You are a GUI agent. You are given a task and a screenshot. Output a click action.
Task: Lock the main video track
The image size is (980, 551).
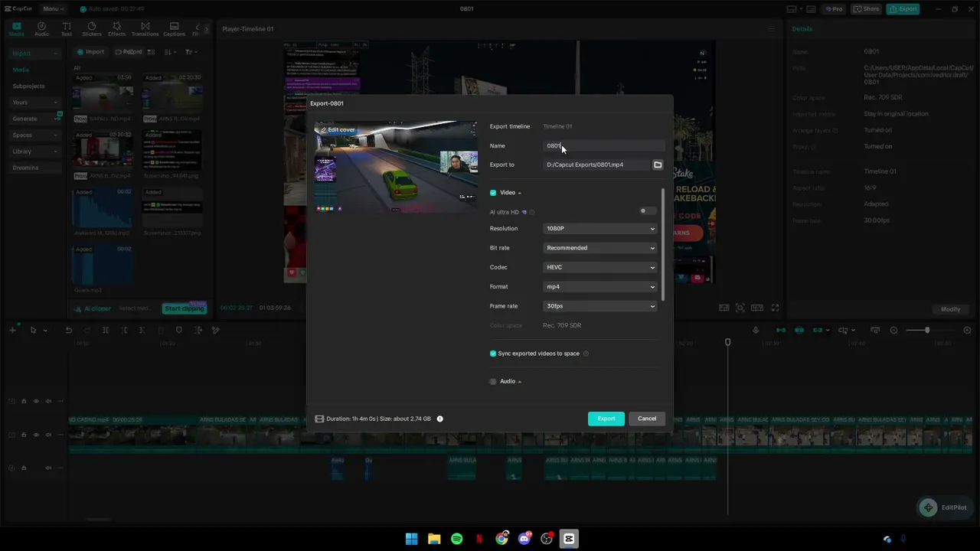tap(24, 435)
